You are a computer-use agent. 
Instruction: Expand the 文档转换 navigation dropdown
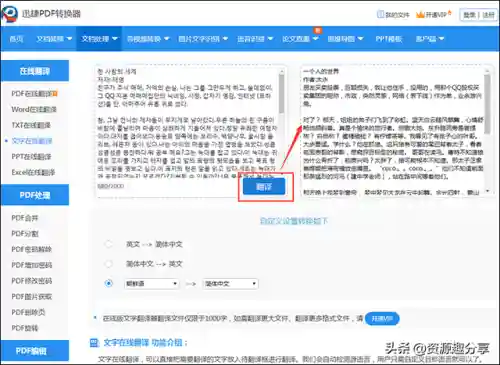point(54,39)
